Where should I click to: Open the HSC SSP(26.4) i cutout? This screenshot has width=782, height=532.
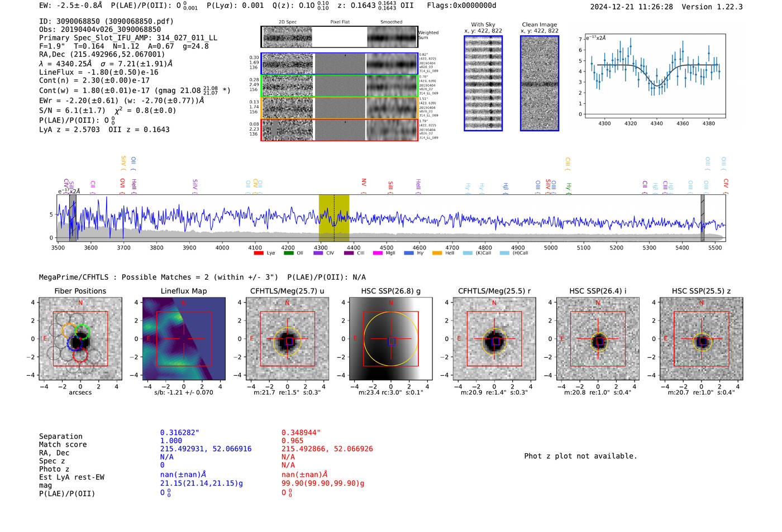pyautogui.click(x=598, y=339)
